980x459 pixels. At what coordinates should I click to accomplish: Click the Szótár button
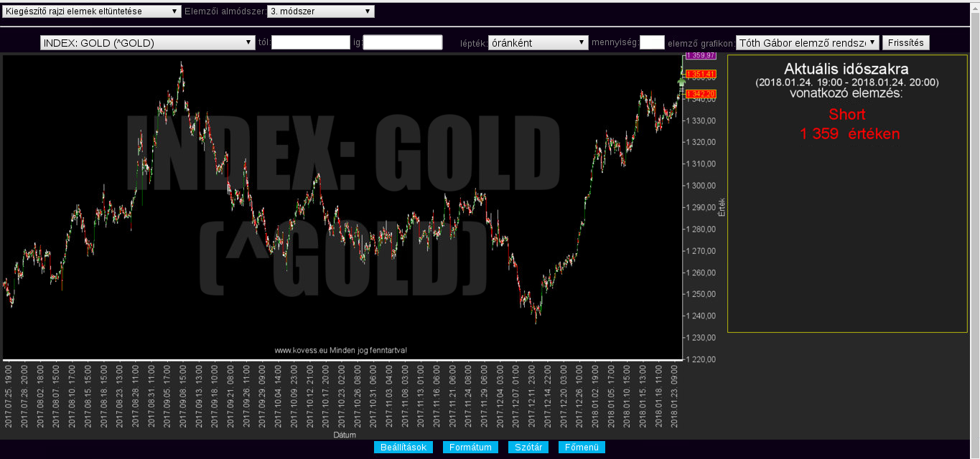click(529, 448)
